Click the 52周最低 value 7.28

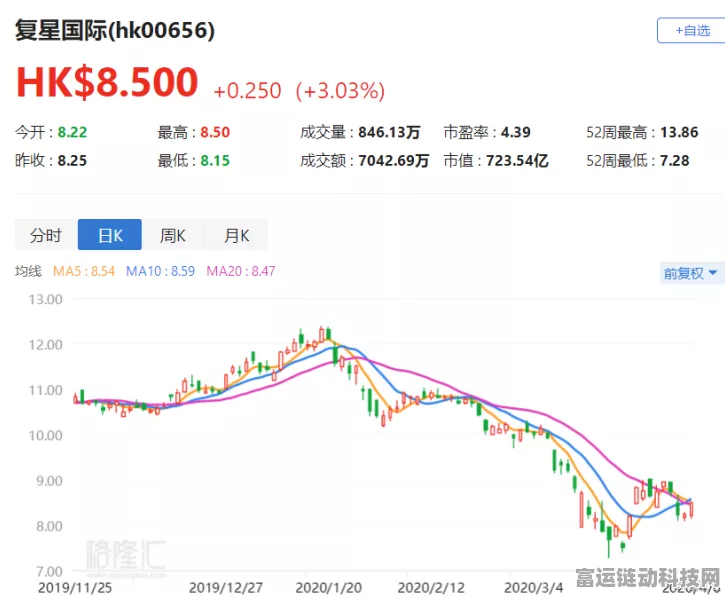point(674,160)
